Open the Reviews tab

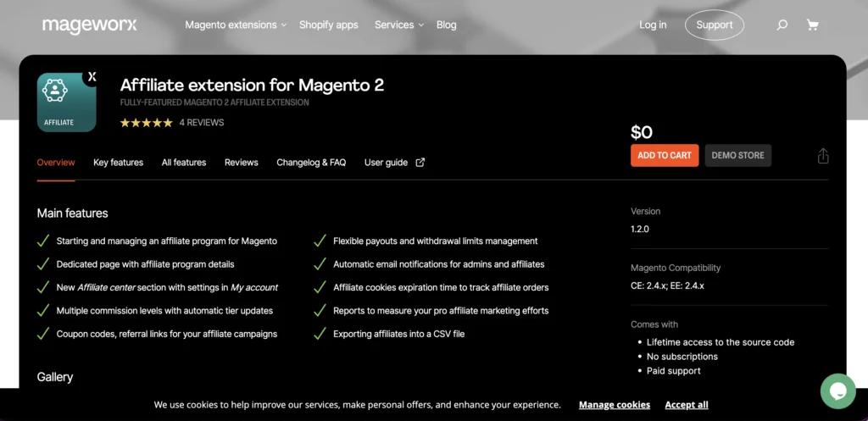click(x=242, y=162)
